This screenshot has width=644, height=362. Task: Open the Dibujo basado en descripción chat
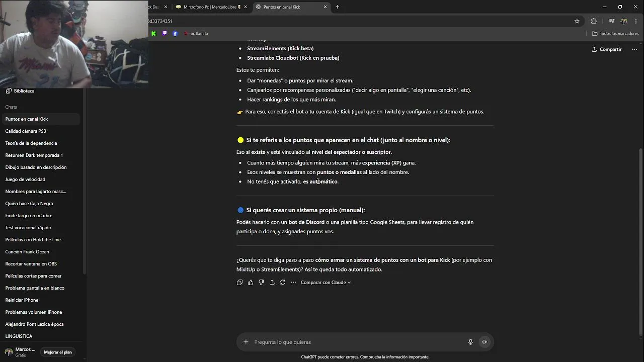[x=40, y=167]
